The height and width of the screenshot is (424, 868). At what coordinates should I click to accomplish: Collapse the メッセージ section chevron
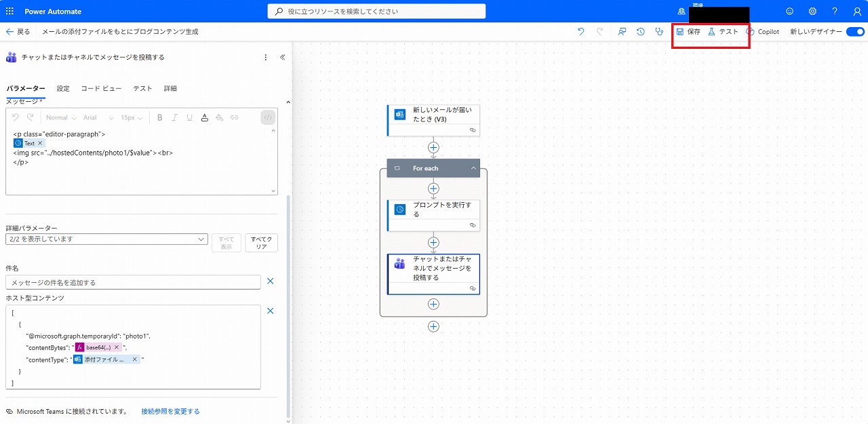286,102
